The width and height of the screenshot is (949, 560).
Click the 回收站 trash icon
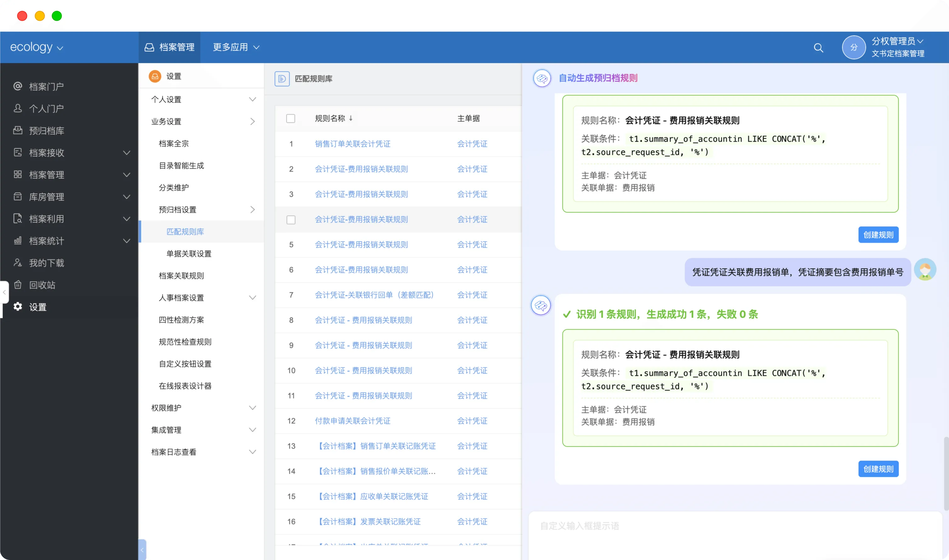(18, 285)
